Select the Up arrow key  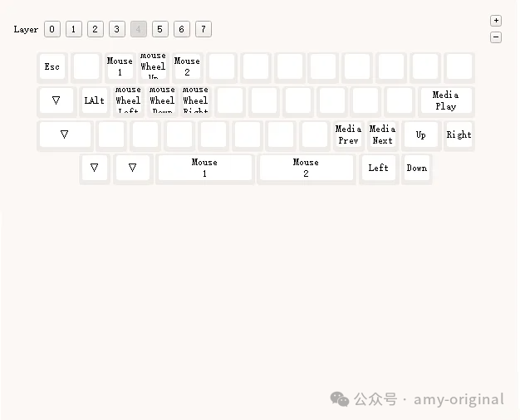pyautogui.click(x=421, y=135)
